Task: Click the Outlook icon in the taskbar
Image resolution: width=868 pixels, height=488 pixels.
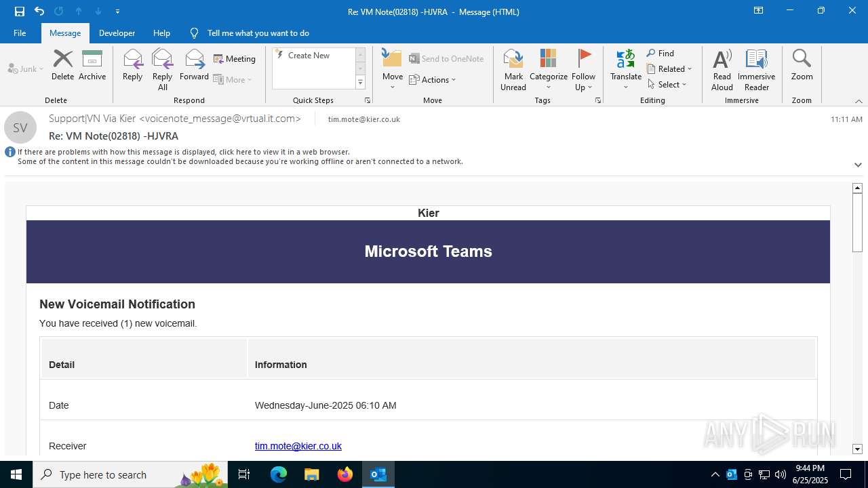Action: tap(378, 474)
